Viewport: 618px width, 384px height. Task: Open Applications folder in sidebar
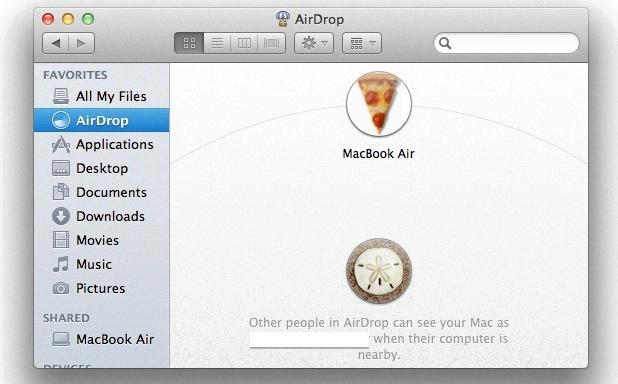102,144
